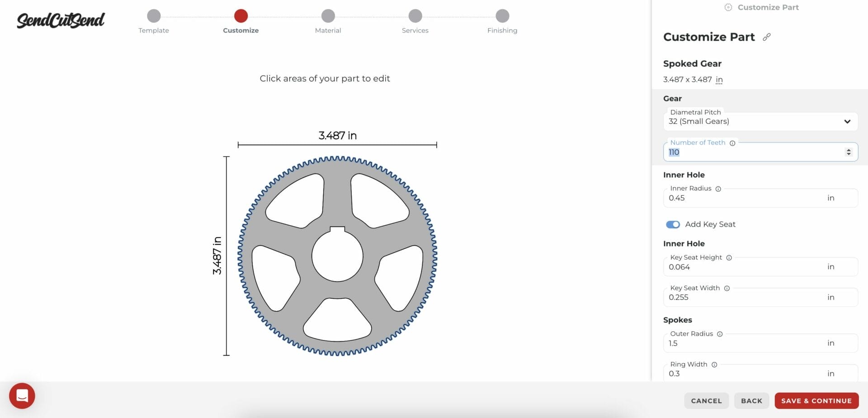Screen dimensions: 868x418
Task: Click the SendCutSend logo
Action: click(x=61, y=20)
